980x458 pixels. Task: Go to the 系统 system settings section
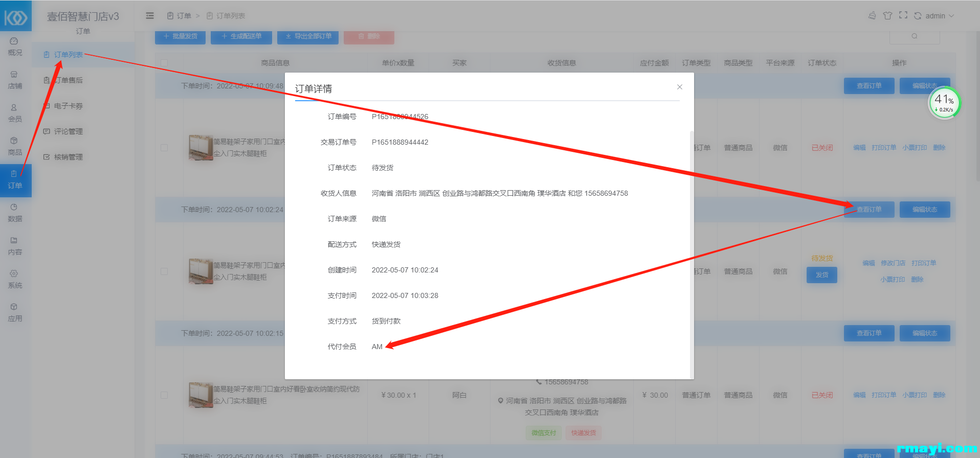[15, 280]
